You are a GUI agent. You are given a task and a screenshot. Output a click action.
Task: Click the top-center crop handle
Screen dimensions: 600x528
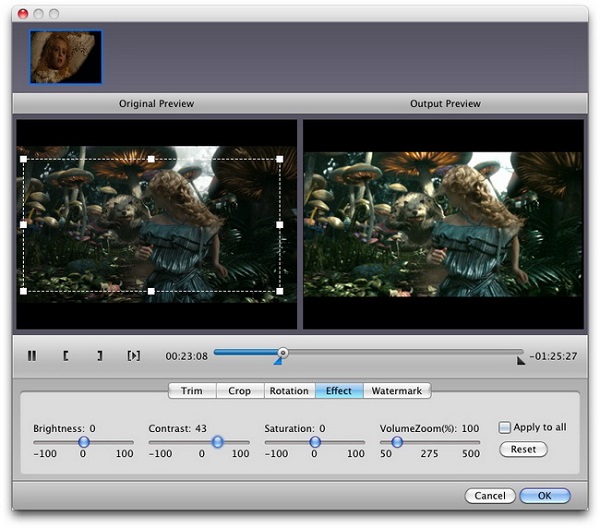(x=151, y=159)
